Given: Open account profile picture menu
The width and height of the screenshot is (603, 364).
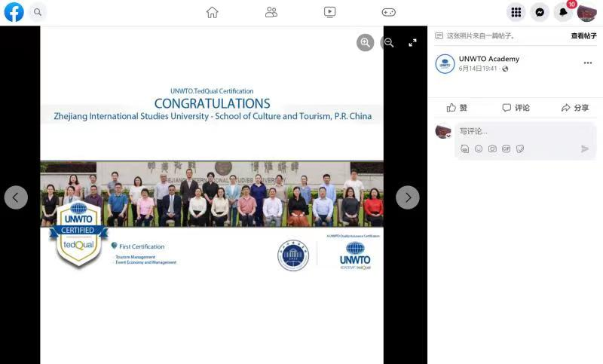Looking at the screenshot, I should click(586, 12).
